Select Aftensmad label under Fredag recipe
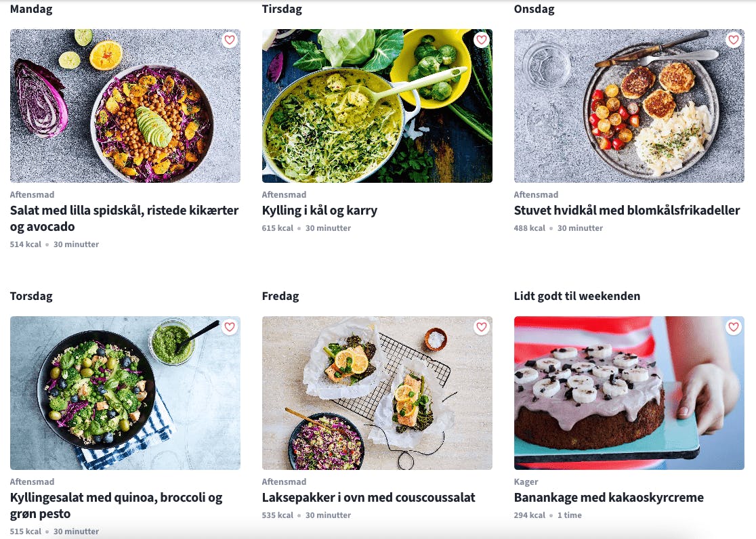The image size is (756, 539). point(284,481)
